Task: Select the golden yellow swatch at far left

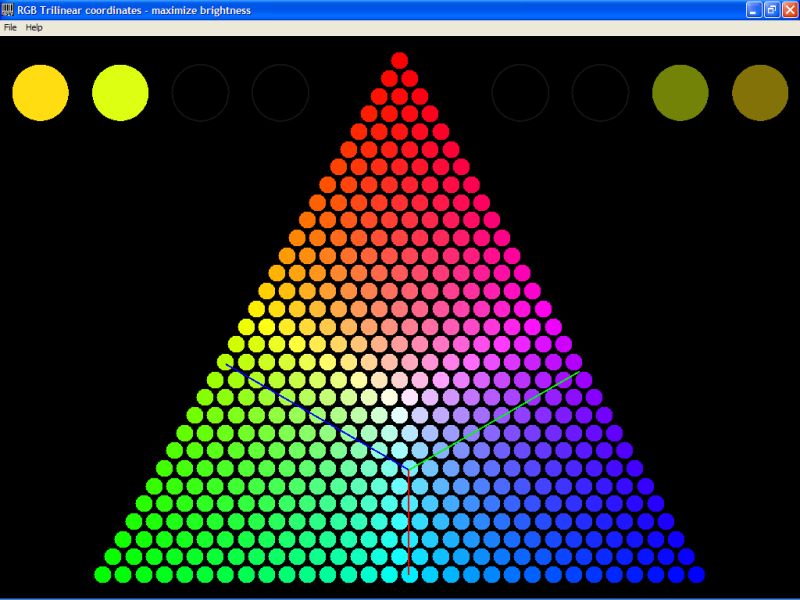Action: pyautogui.click(x=40, y=93)
